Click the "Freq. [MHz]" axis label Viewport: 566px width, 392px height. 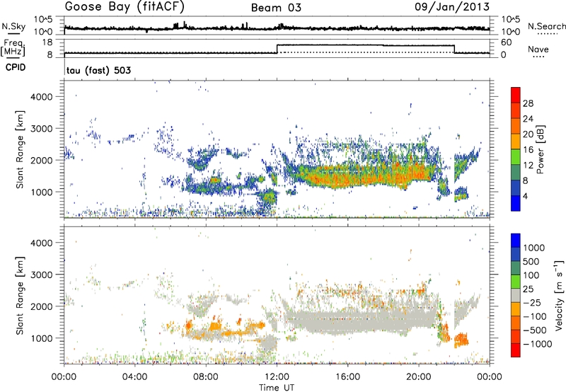(x=13, y=48)
